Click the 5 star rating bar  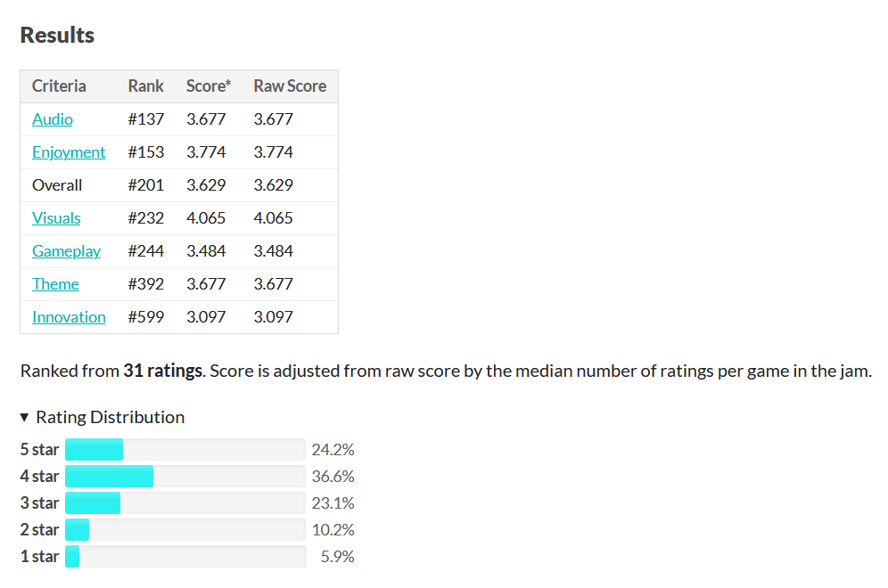click(x=185, y=449)
